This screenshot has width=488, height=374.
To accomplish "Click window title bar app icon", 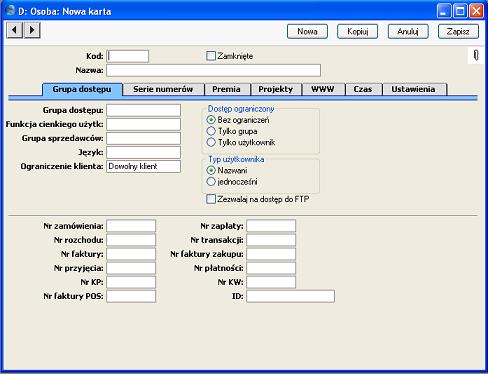I will coord(11,10).
